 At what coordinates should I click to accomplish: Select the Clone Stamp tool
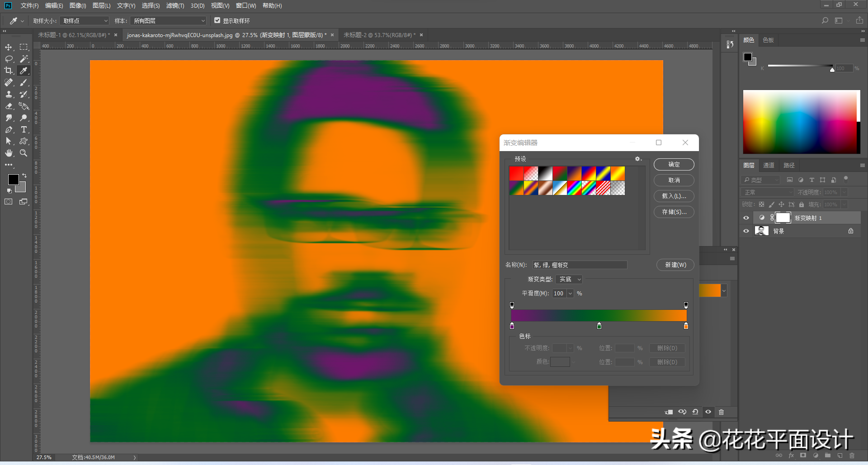point(9,94)
